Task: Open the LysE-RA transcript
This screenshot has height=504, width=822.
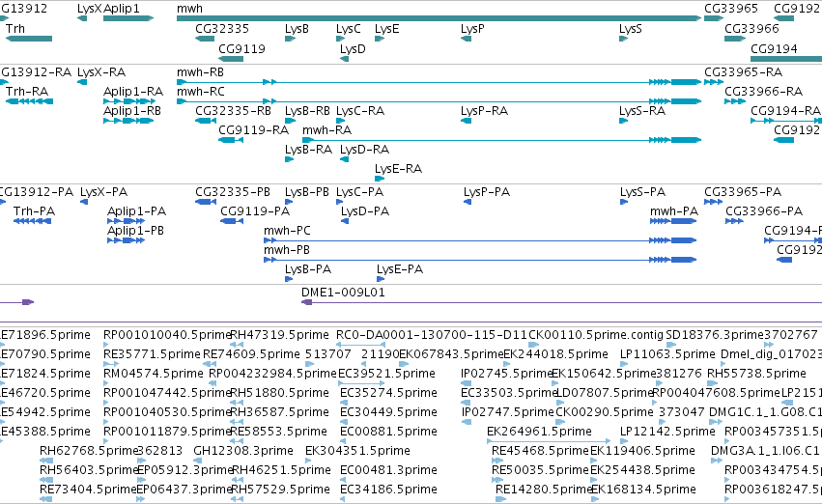Action: point(380,180)
